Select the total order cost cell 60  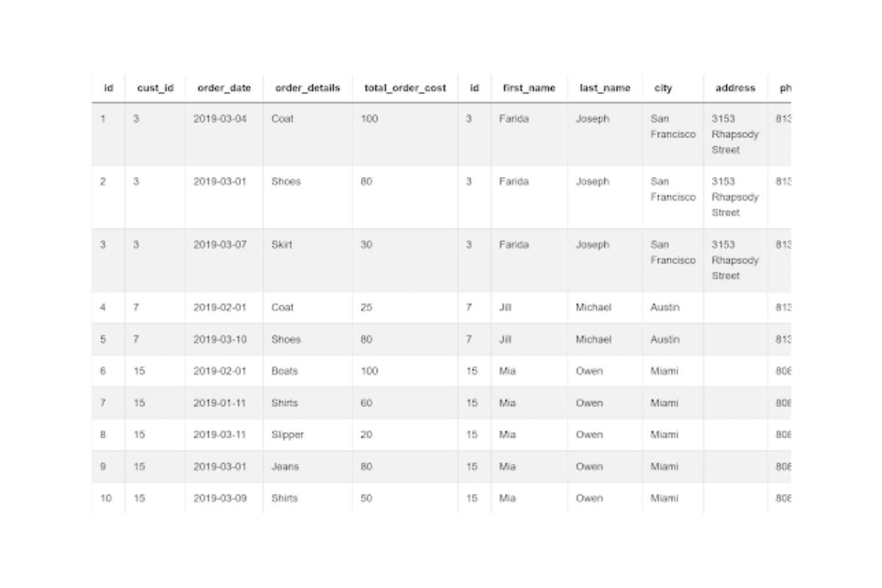point(366,403)
